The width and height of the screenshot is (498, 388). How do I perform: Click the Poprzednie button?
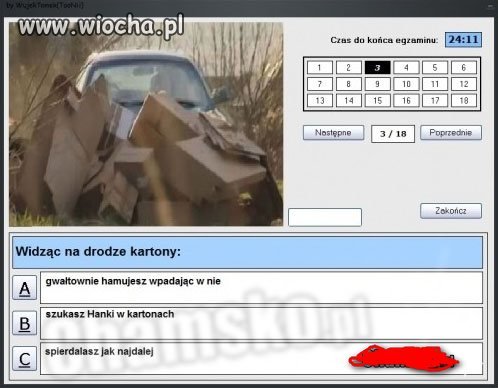451,133
